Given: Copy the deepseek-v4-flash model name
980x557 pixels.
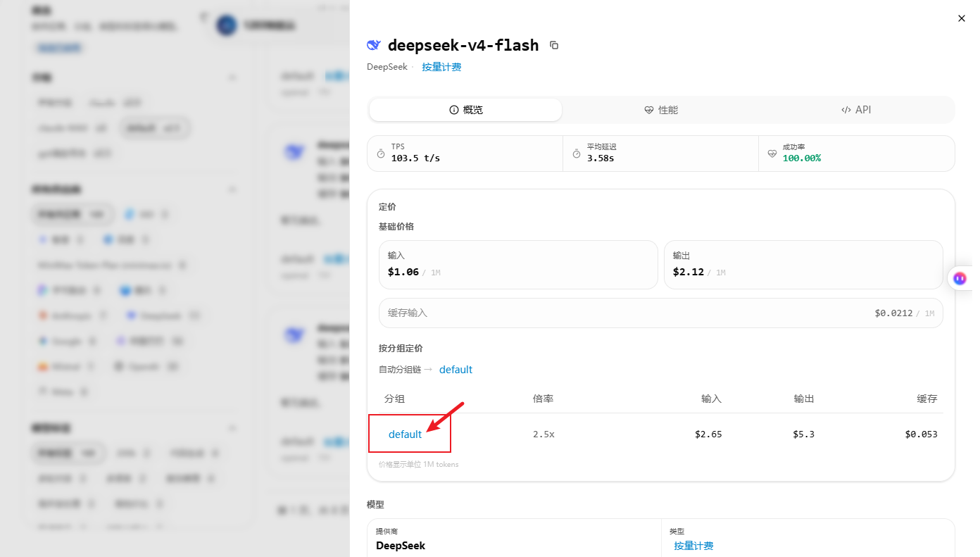Looking at the screenshot, I should coord(554,45).
